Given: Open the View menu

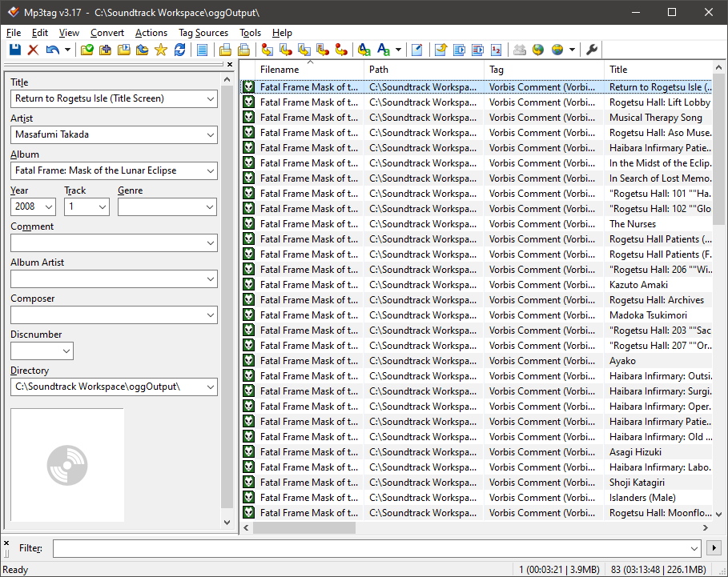Looking at the screenshot, I should [69, 33].
